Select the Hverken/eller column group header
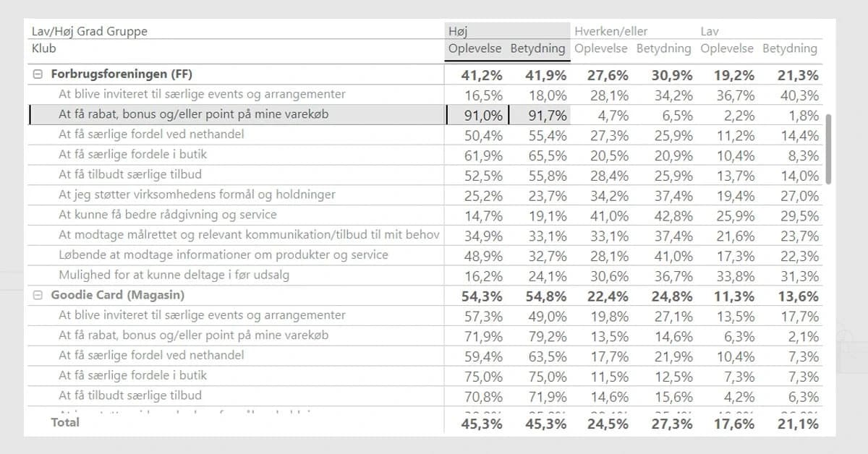This screenshot has width=868, height=454. click(x=610, y=31)
